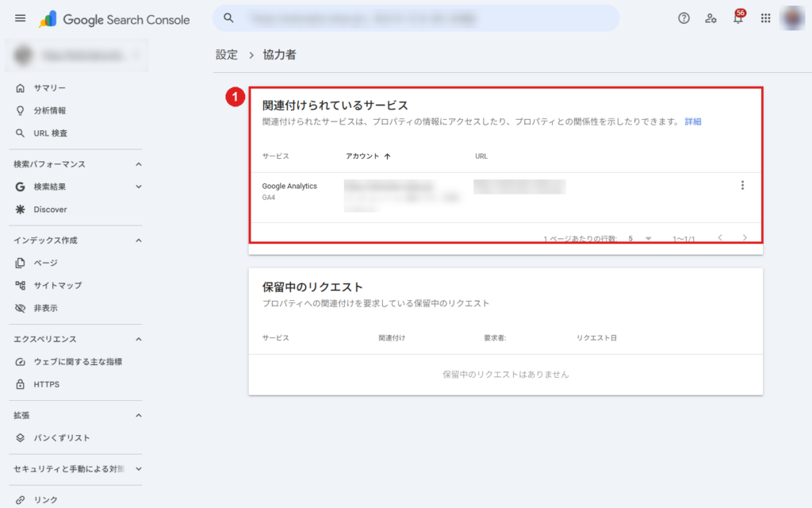
Task: Select the Google Analytics GA4 row
Action: coord(505,198)
